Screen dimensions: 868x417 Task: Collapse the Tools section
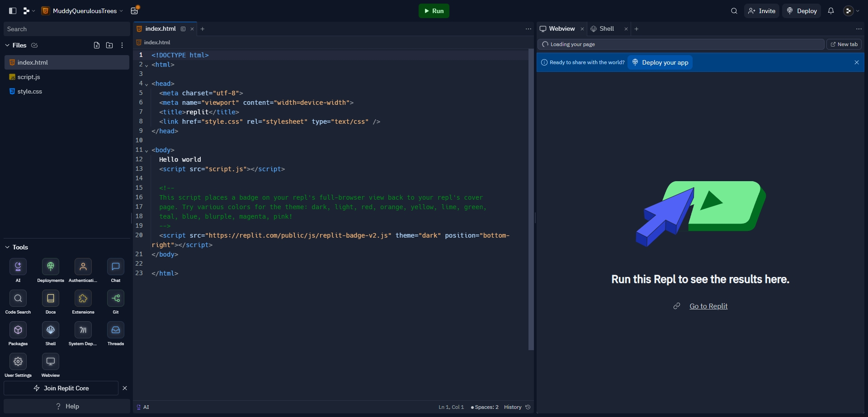[7, 247]
